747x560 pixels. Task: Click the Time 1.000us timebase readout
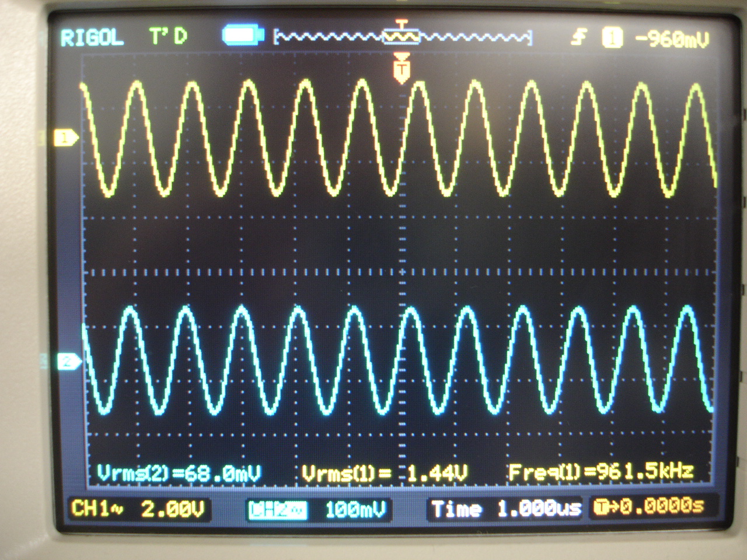506,509
